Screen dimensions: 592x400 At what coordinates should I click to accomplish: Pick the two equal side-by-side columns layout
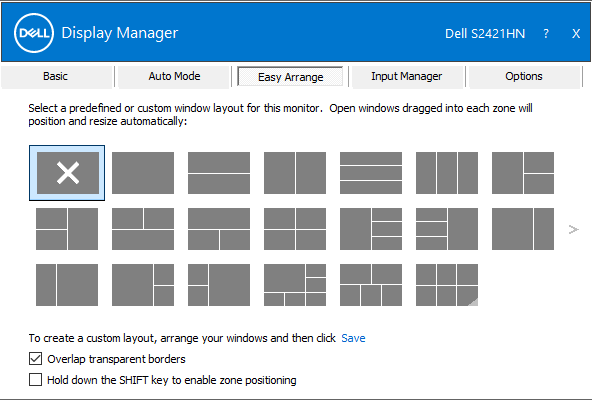[x=295, y=173]
